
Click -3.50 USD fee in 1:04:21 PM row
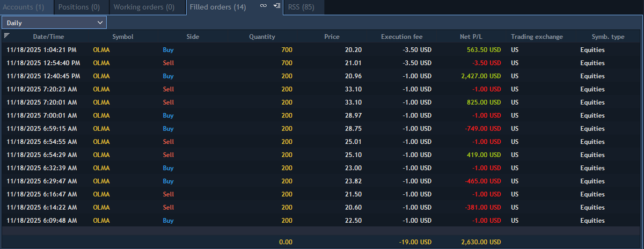click(417, 50)
